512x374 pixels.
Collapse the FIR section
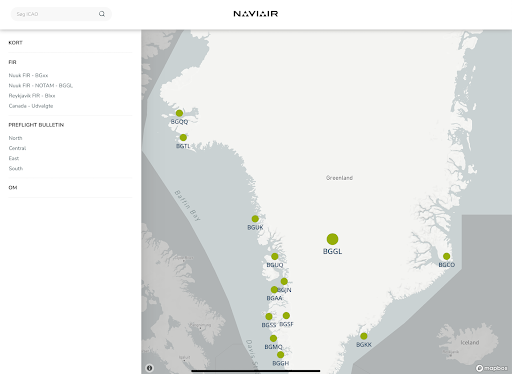[12, 62]
